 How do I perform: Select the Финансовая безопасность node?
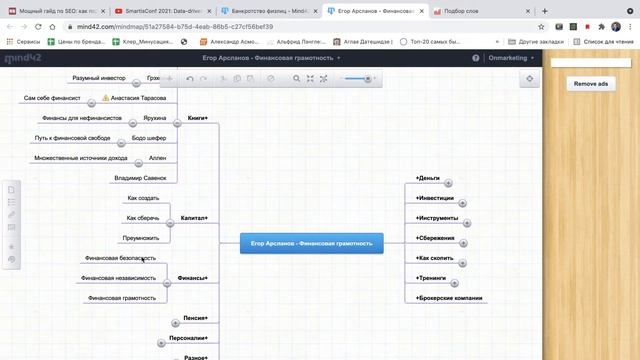(x=120, y=258)
